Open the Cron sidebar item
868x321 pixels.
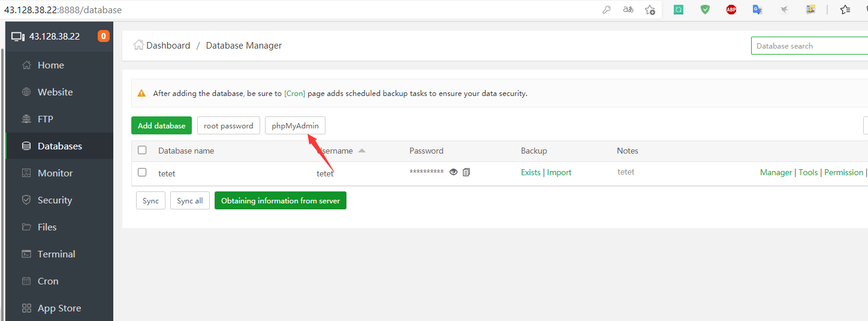tap(47, 281)
